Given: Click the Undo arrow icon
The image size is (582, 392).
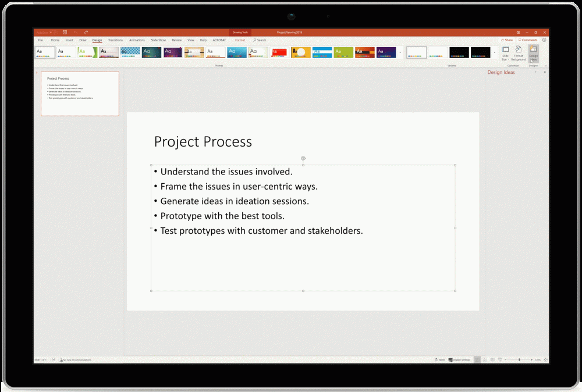Looking at the screenshot, I should 76,33.
